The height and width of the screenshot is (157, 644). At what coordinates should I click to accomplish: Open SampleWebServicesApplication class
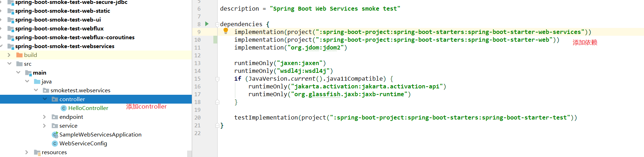pos(100,134)
